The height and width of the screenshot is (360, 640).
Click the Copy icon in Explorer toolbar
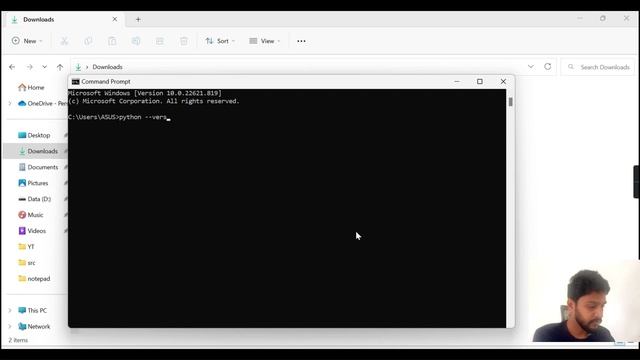(88, 41)
